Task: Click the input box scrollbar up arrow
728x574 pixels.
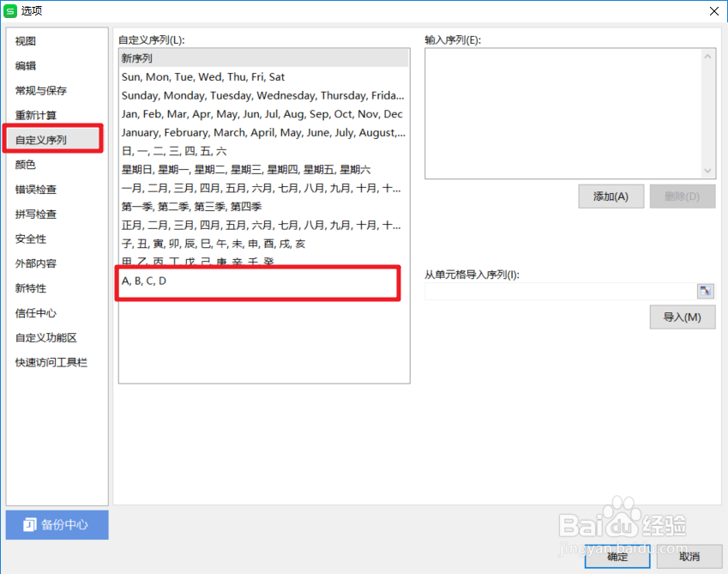Action: point(707,57)
